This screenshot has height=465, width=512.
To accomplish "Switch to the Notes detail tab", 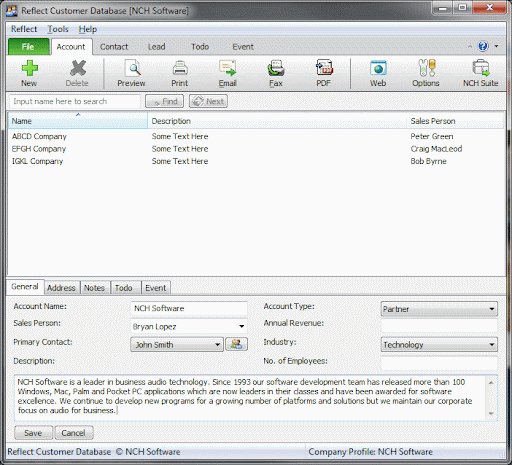I will [x=94, y=288].
